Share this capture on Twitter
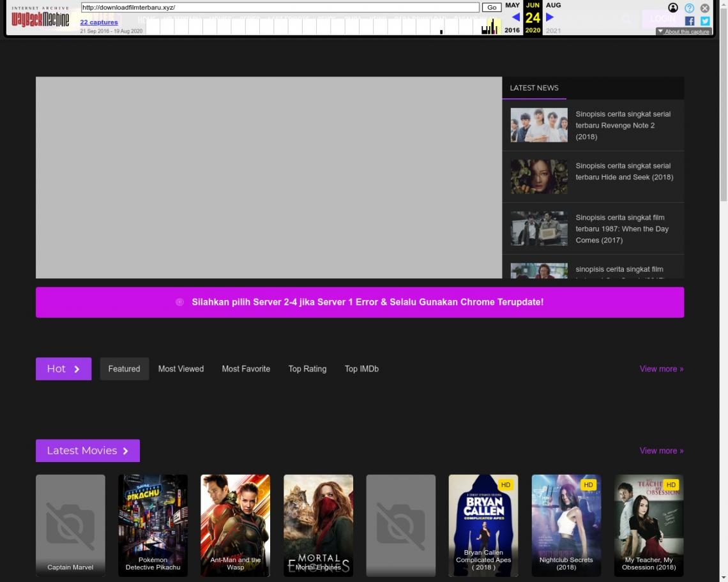 (x=705, y=21)
